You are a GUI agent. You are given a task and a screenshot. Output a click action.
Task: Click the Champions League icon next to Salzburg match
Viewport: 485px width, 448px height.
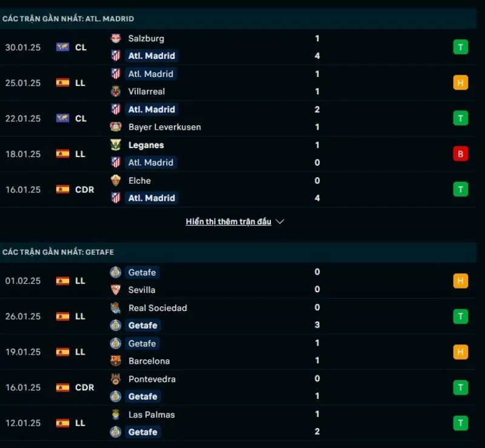tap(62, 47)
